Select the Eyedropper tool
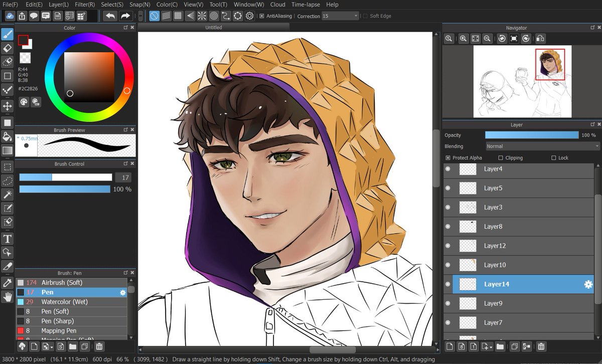 pos(7,283)
